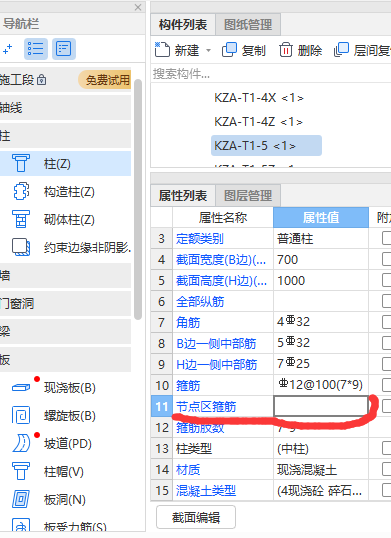Select the 砌体柱(Z) icon
This screenshot has width=391, height=538.
21,219
